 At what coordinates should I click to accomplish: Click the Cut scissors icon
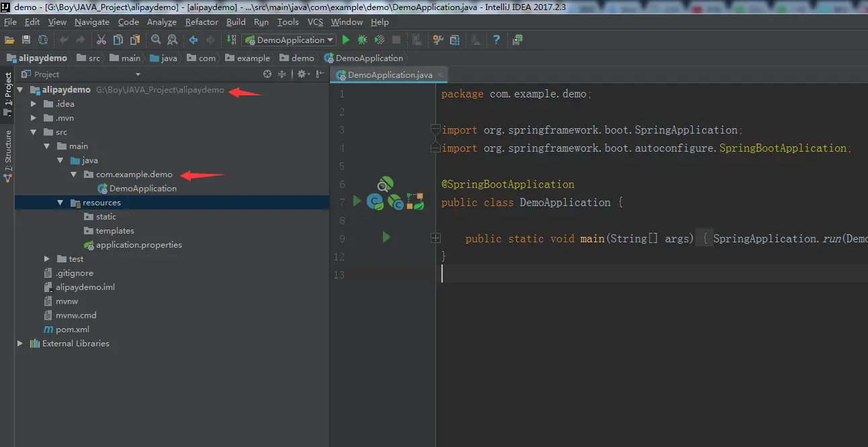[x=101, y=40]
